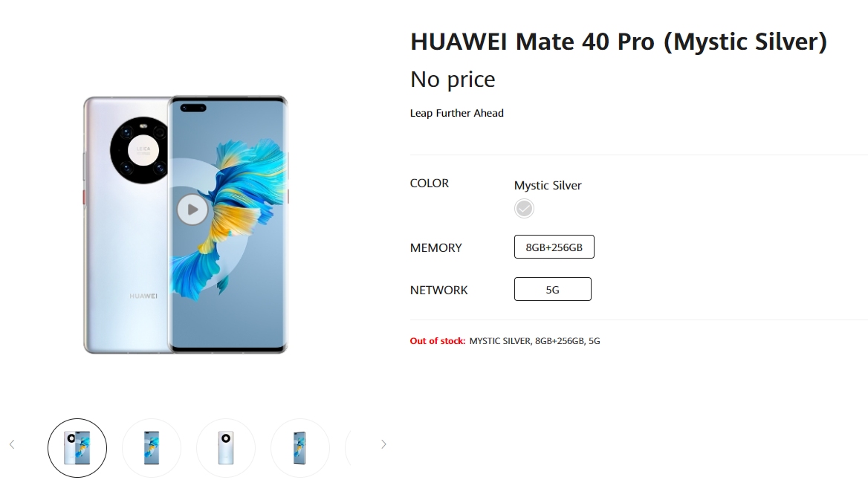The width and height of the screenshot is (868, 480).
Task: Click the red "Out of stock" label
Action: 438,341
